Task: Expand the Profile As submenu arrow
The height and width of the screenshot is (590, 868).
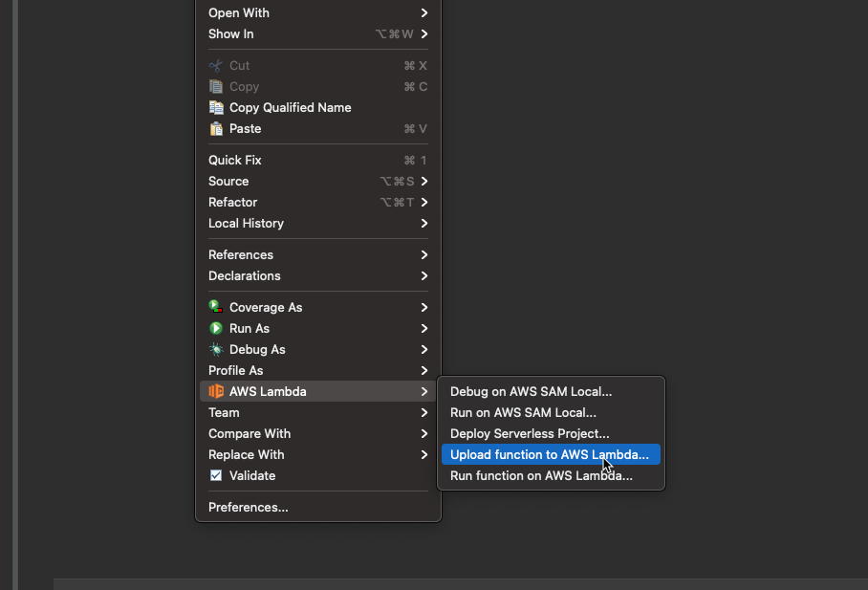Action: click(x=424, y=371)
